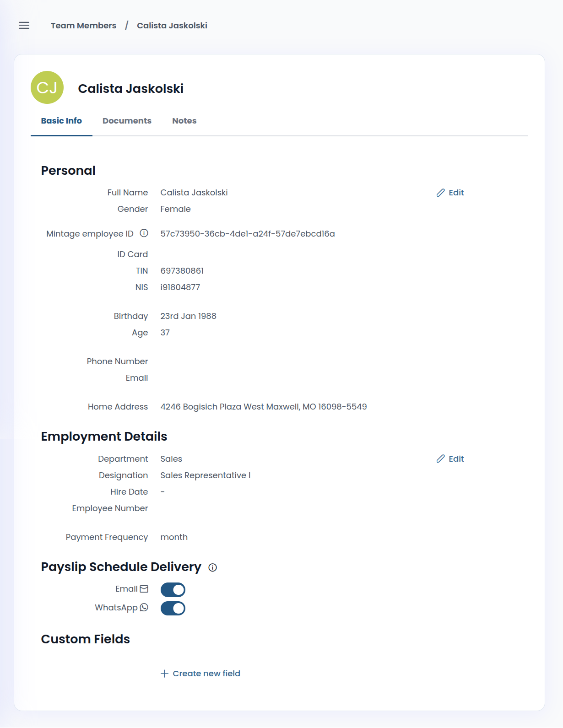Open the hamburger navigation menu
Image resolution: width=563 pixels, height=728 pixels.
pos(24,26)
